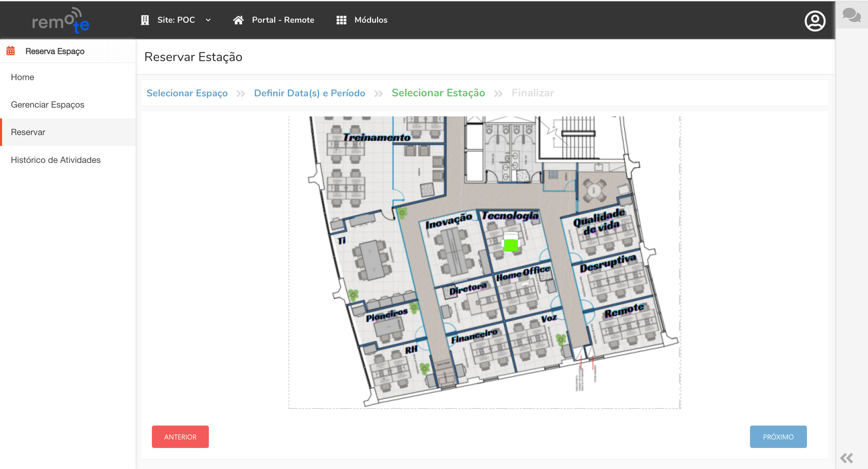This screenshot has width=868, height=469.
Task: Click the ANTERIOR button
Action: click(x=180, y=437)
